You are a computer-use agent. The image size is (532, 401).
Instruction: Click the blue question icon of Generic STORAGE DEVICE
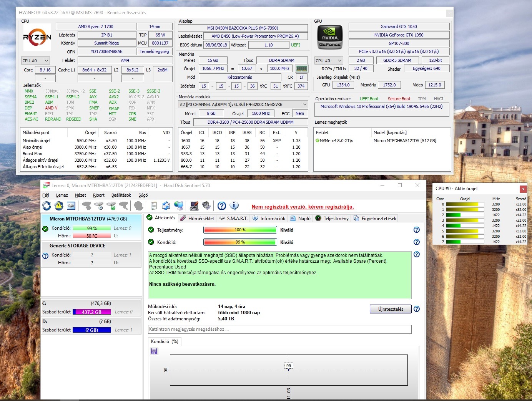tap(45, 255)
